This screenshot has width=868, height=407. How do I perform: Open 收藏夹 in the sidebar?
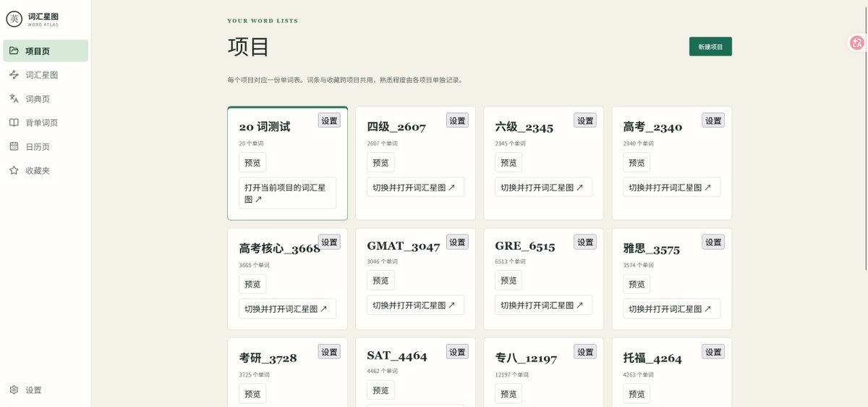point(46,170)
